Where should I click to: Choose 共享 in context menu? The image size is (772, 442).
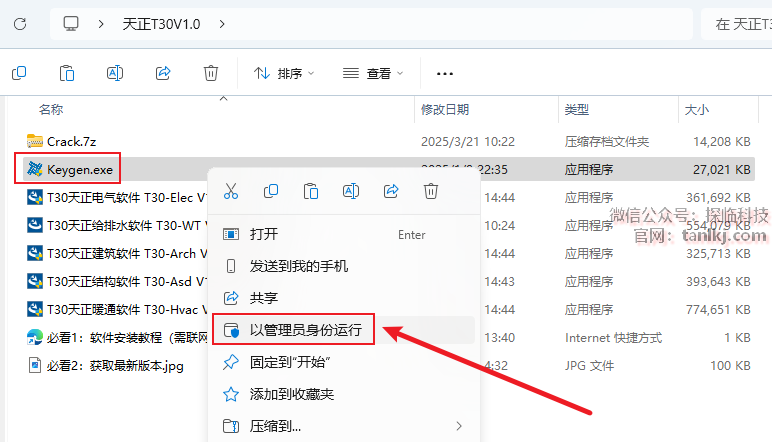(344, 298)
